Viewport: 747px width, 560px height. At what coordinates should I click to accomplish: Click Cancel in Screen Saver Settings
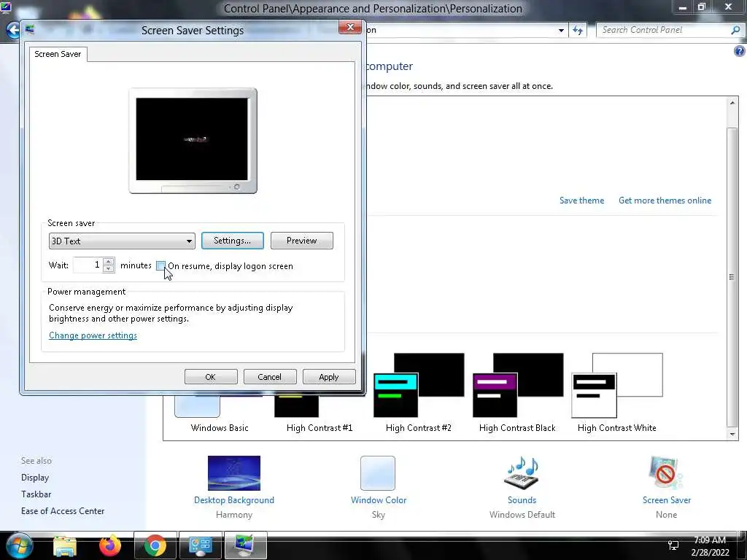point(270,377)
